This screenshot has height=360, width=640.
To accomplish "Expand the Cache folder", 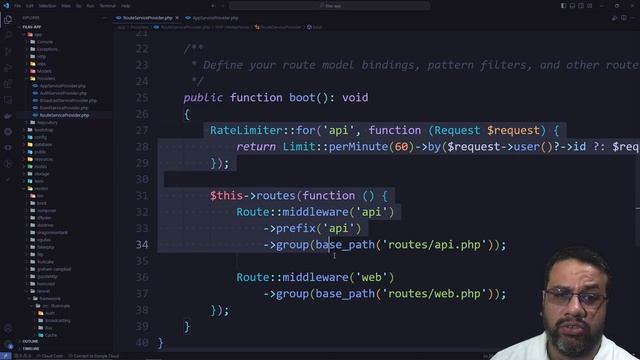I will [x=51, y=335].
